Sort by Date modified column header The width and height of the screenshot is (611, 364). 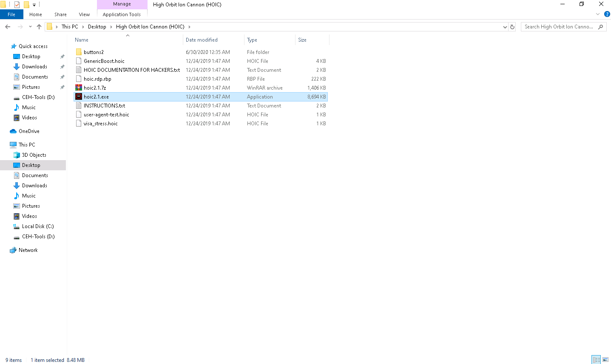pyautogui.click(x=202, y=40)
